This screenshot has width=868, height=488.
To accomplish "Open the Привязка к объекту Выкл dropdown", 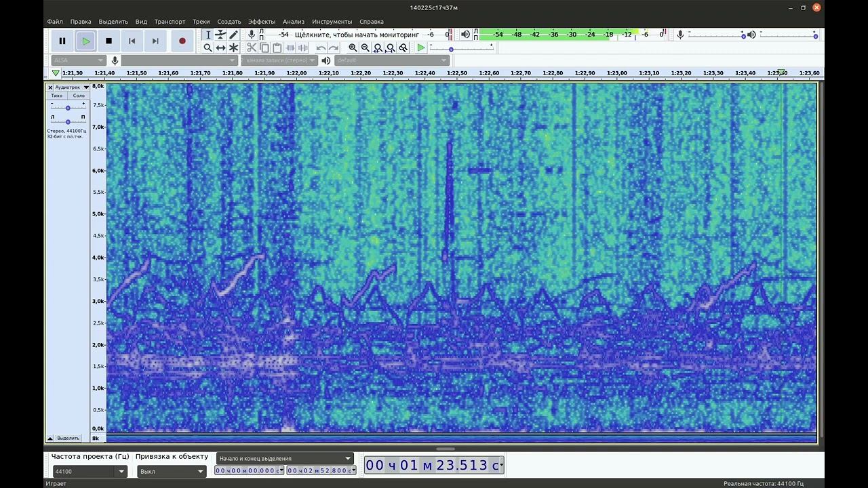I will [x=172, y=471].
